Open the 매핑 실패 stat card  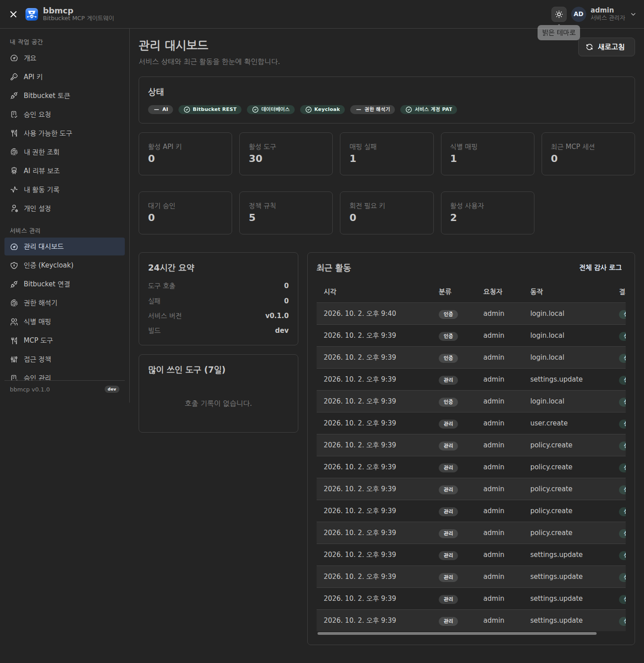pyautogui.click(x=387, y=154)
